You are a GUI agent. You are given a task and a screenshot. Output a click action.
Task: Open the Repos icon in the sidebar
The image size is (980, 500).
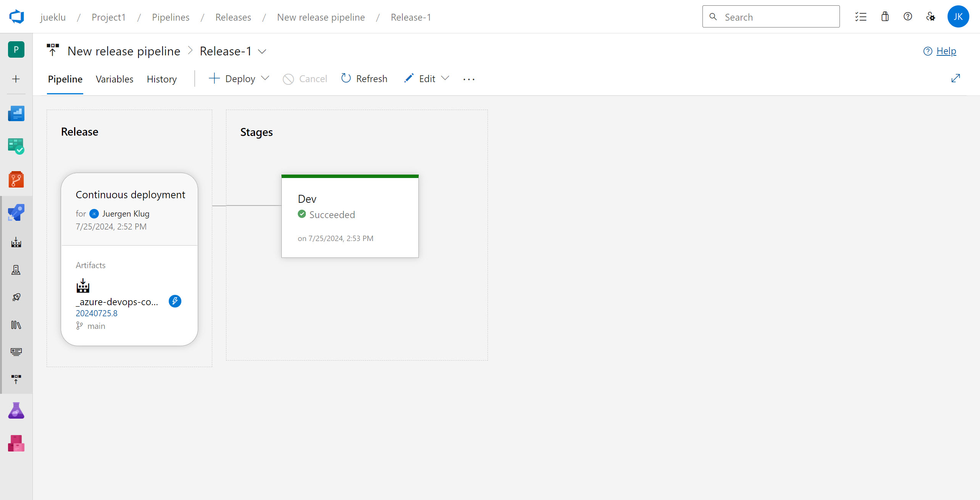click(x=16, y=180)
